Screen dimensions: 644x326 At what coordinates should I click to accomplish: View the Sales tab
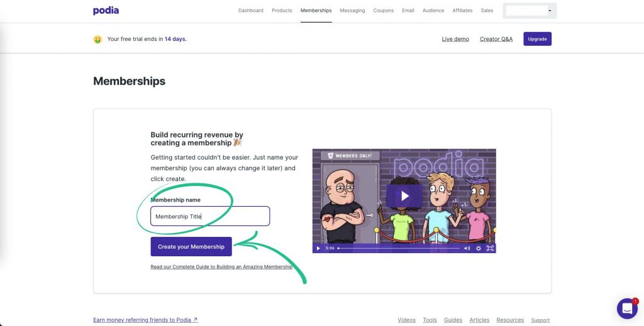tap(487, 11)
